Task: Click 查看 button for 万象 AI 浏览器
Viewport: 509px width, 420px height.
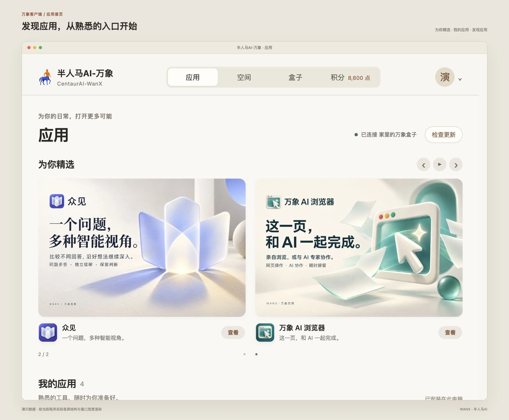Action: pyautogui.click(x=450, y=332)
